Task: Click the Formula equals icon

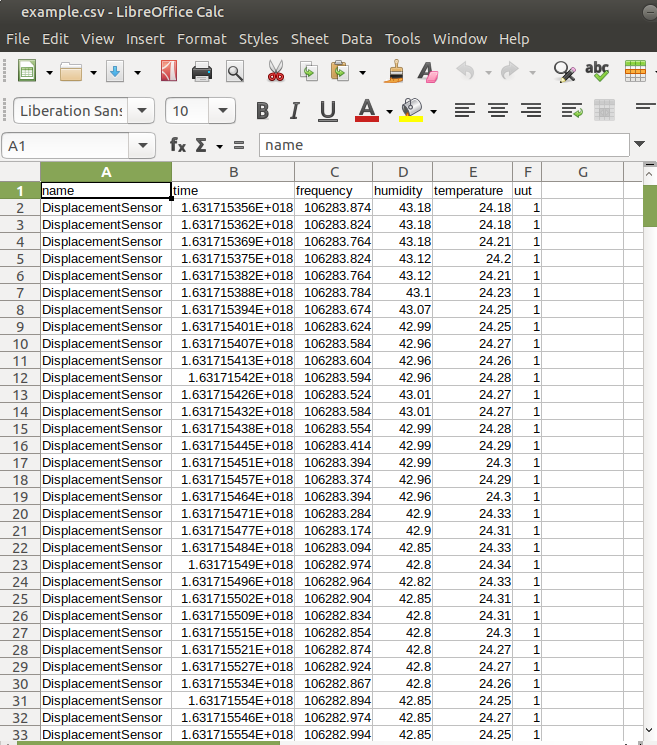Action: tap(239, 145)
